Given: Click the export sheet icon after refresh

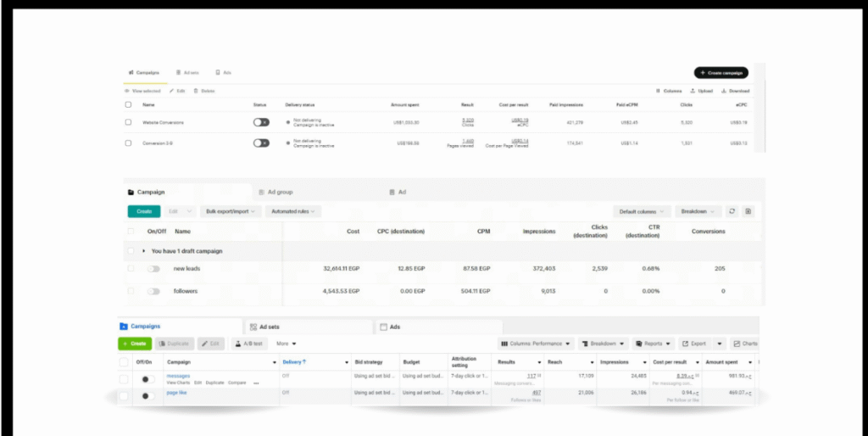Looking at the screenshot, I should pyautogui.click(x=748, y=211).
